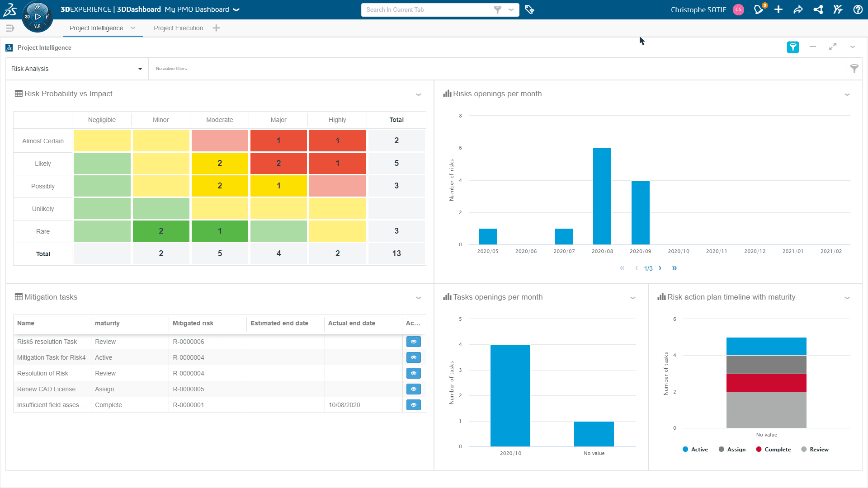The image size is (868, 488).
Task: Open the help question mark icon
Action: pos(858,9)
